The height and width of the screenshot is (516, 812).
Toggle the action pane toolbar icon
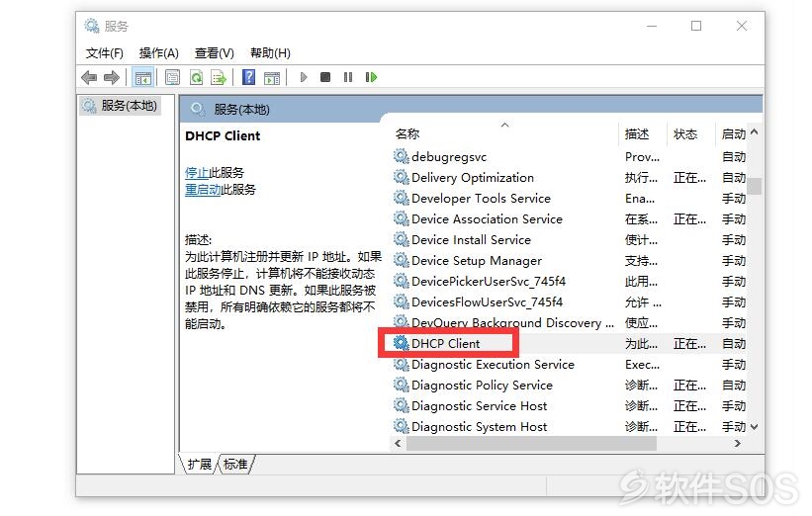(272, 78)
